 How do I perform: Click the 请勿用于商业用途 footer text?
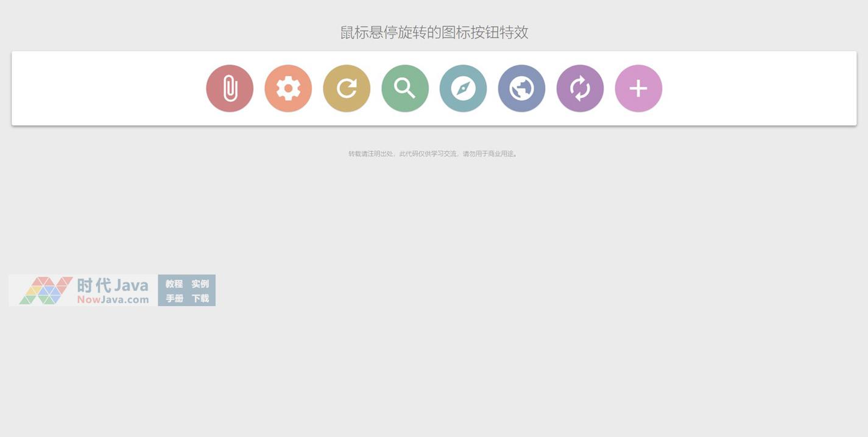pyautogui.click(x=489, y=154)
